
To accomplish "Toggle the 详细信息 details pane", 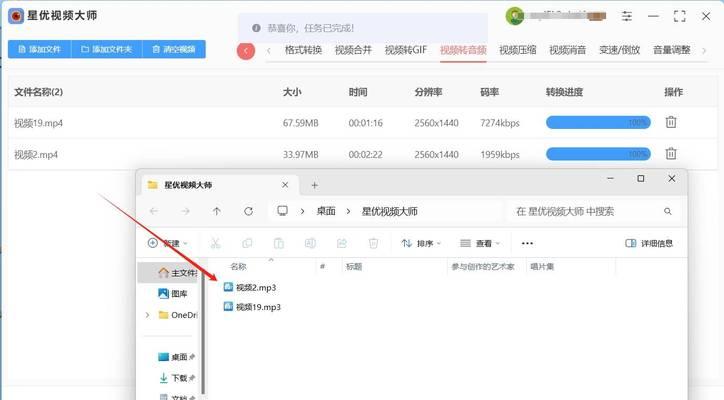I will (x=649, y=243).
